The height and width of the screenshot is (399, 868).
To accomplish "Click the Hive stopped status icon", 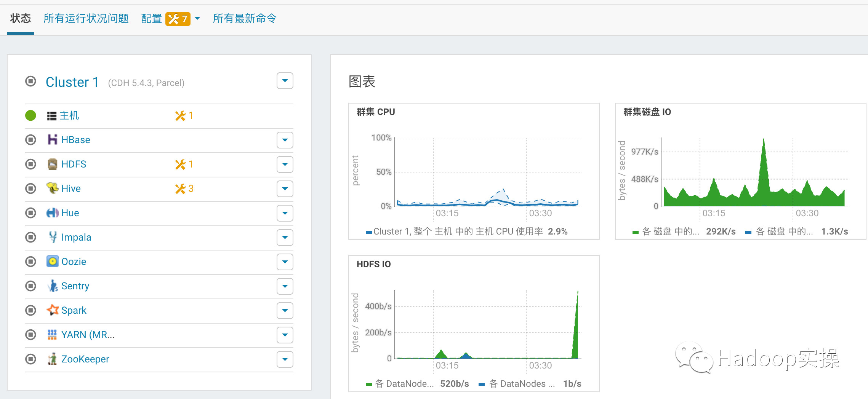I will (30, 188).
